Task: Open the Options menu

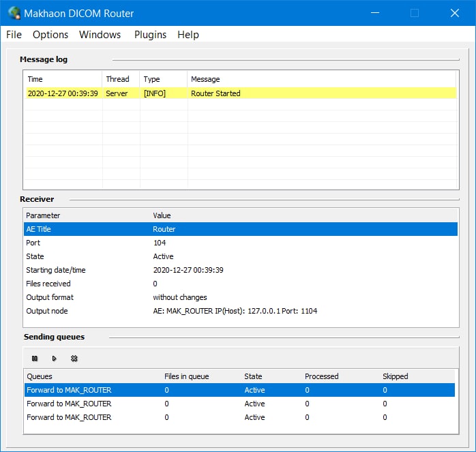Action: point(50,35)
